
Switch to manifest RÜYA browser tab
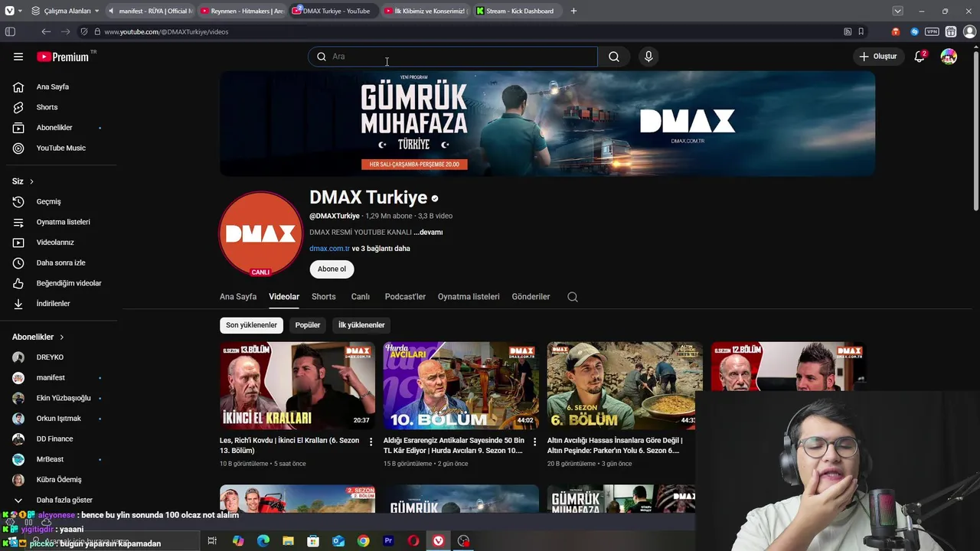click(152, 11)
